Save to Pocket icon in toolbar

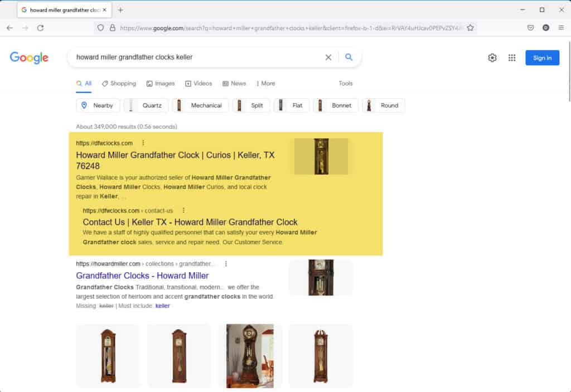[x=531, y=28]
